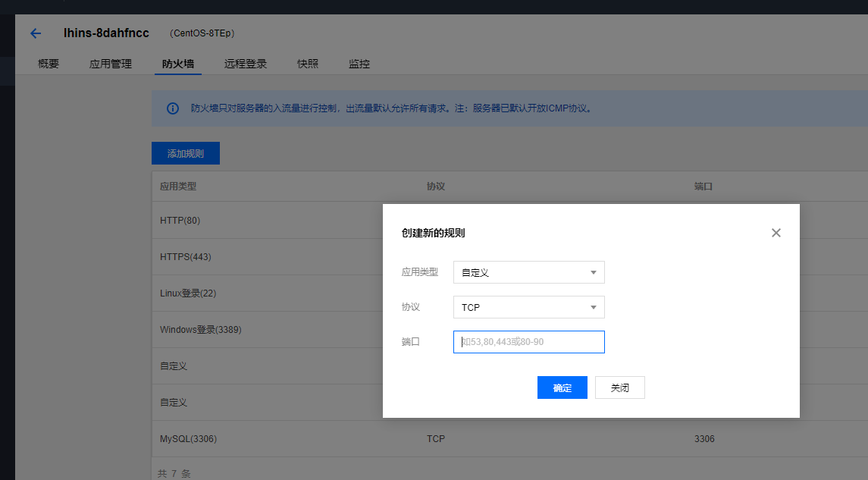
Task: Confirm the rule with the 确定 button
Action: coord(562,387)
